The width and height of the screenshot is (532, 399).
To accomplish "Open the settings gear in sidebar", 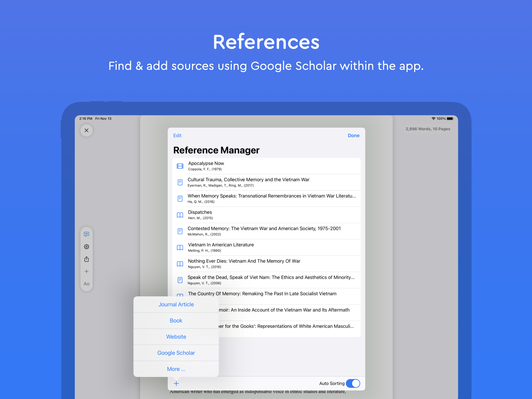I will [x=86, y=247].
